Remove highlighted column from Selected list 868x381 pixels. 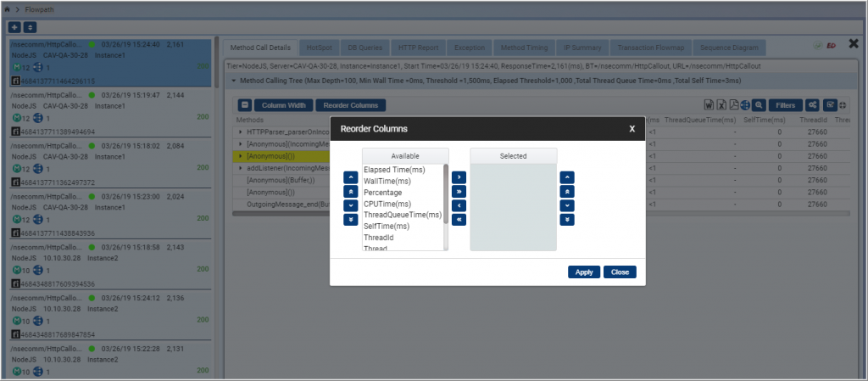tap(459, 205)
